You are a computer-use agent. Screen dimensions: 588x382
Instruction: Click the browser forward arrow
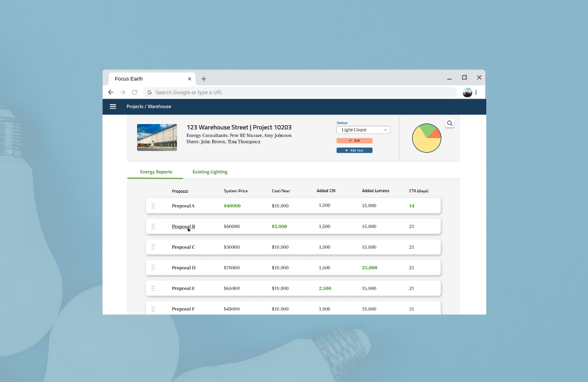tap(123, 92)
